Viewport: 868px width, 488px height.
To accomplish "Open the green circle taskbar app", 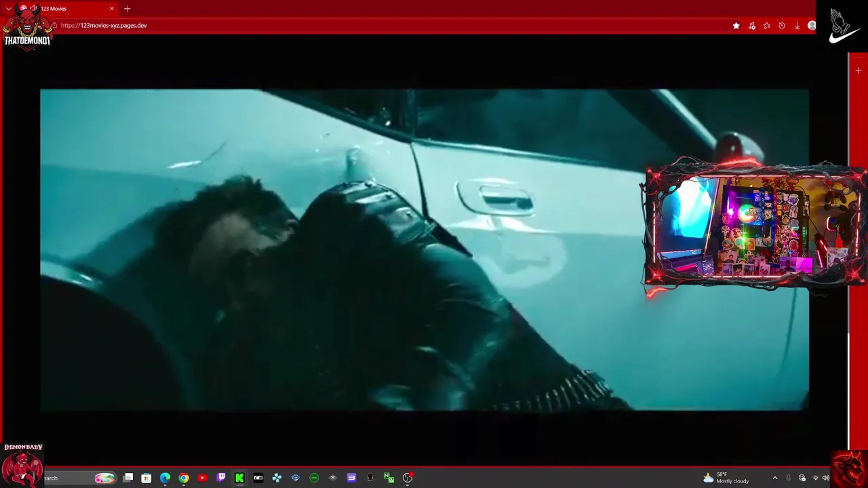I will (314, 478).
